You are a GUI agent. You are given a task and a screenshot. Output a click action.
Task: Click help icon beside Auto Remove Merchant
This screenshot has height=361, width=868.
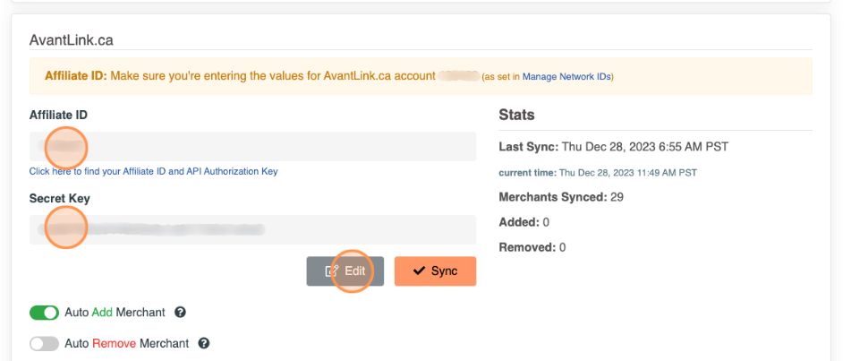203,343
